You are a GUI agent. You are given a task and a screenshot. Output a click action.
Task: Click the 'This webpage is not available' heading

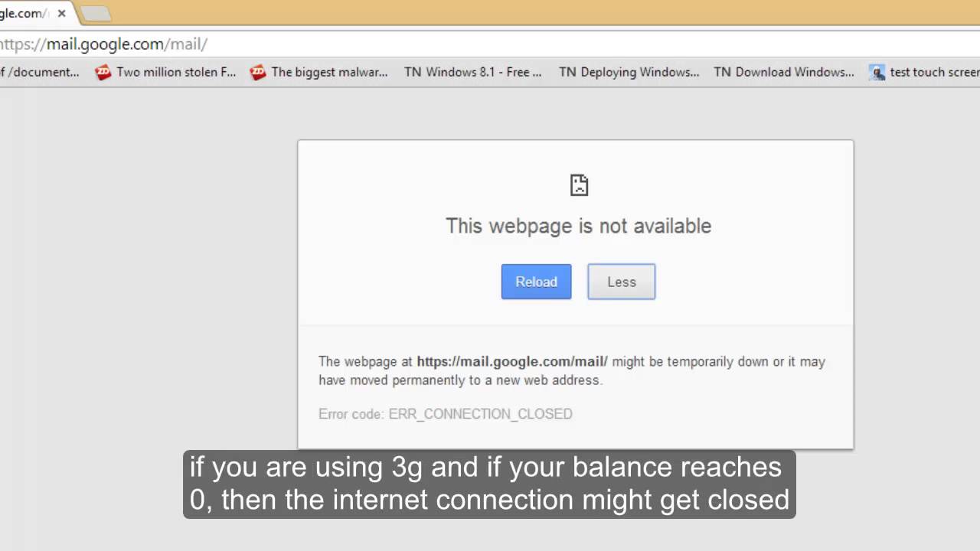(x=579, y=226)
